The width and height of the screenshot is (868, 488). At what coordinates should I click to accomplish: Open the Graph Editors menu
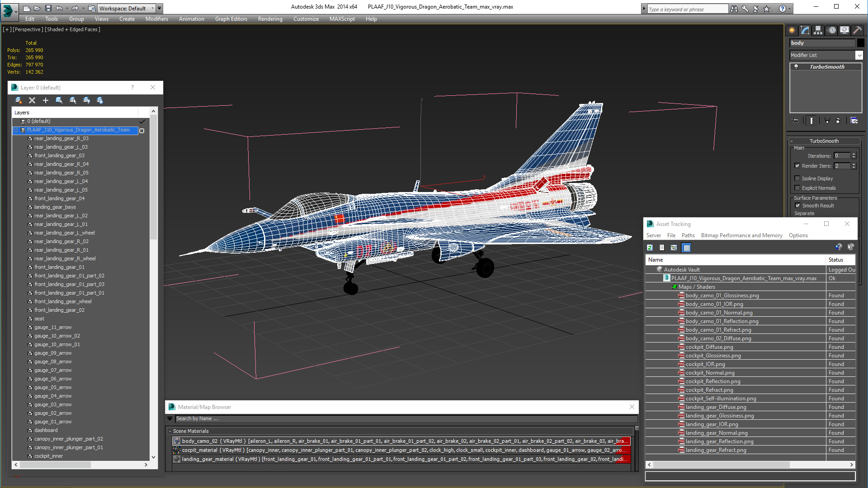point(231,19)
